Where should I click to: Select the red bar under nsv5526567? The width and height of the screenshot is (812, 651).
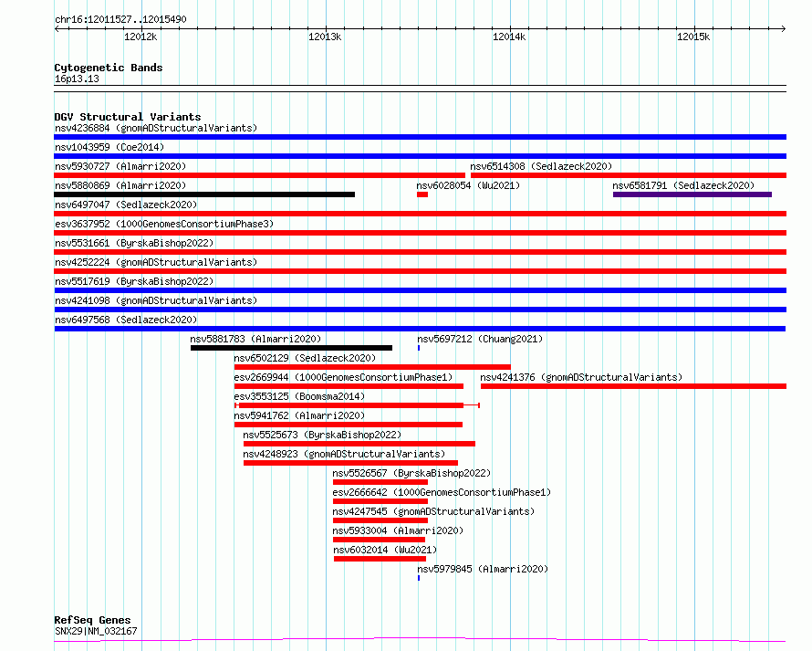tap(380, 482)
